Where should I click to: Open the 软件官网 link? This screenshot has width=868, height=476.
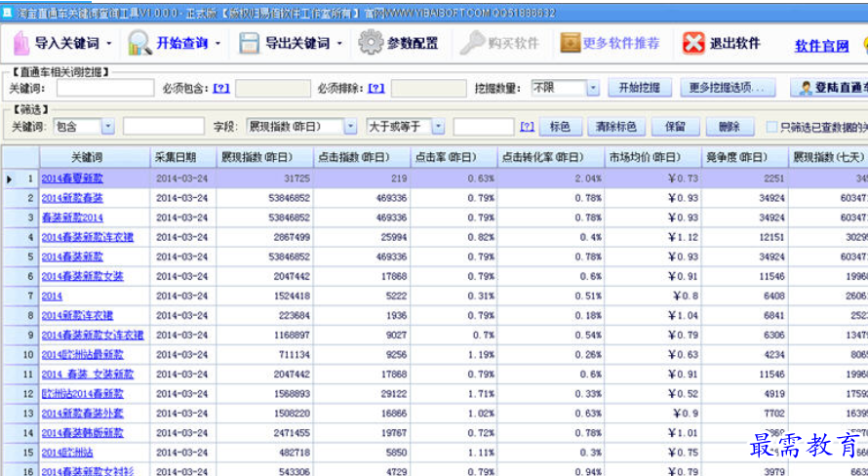click(822, 46)
